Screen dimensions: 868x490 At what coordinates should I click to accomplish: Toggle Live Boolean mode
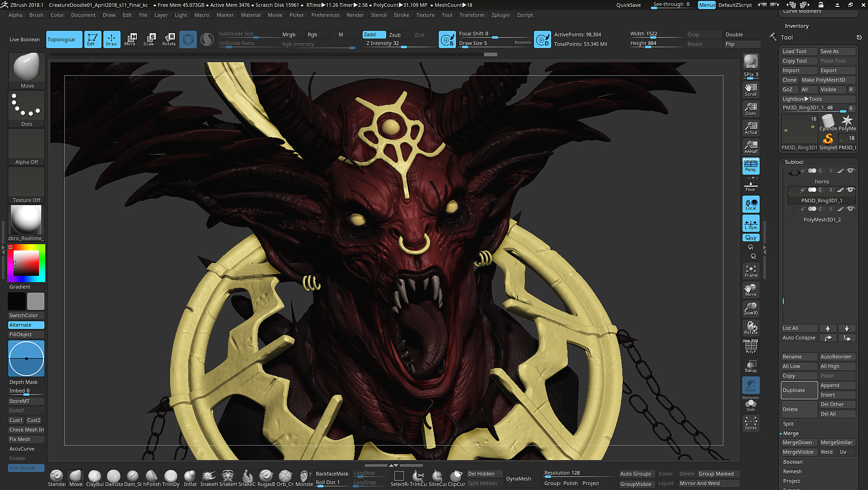(x=24, y=39)
